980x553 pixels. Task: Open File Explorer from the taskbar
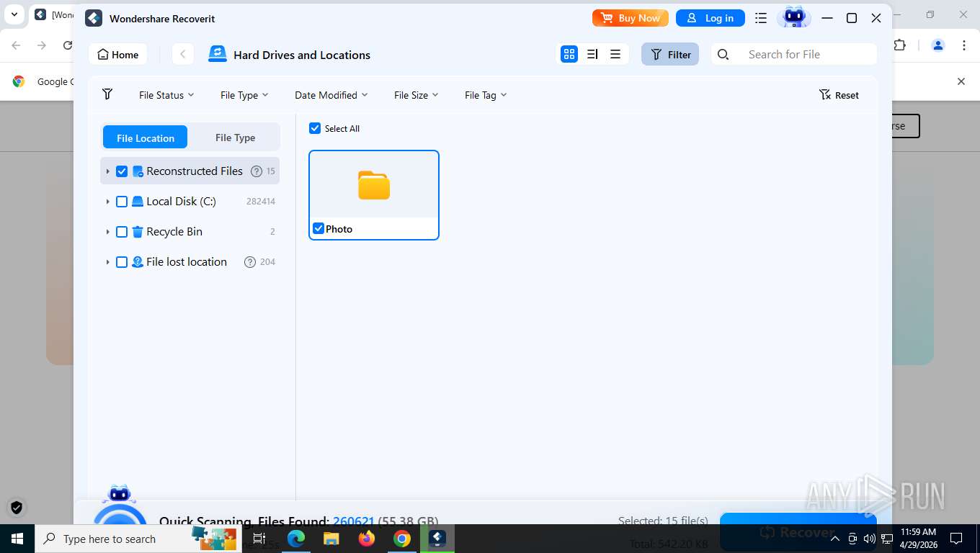coord(331,539)
